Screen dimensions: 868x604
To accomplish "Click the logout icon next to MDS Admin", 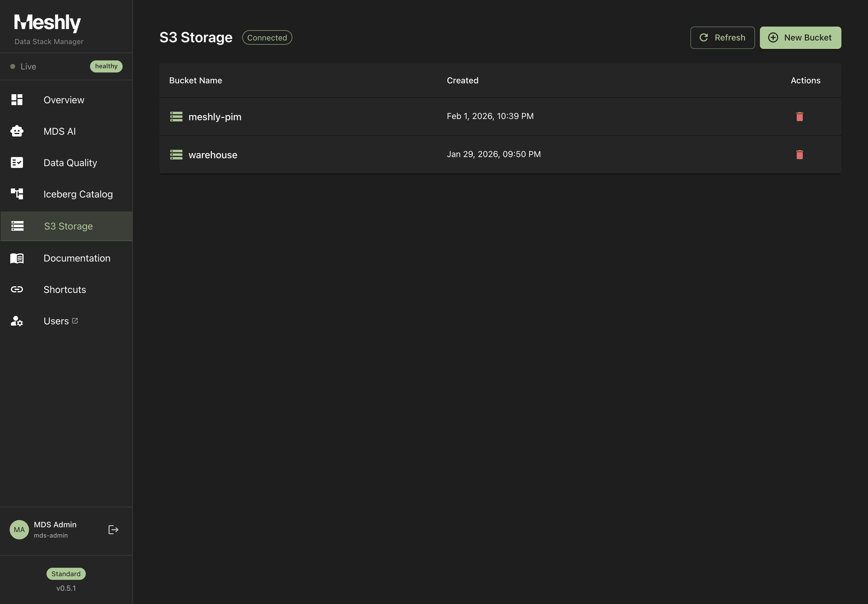I will (x=113, y=530).
